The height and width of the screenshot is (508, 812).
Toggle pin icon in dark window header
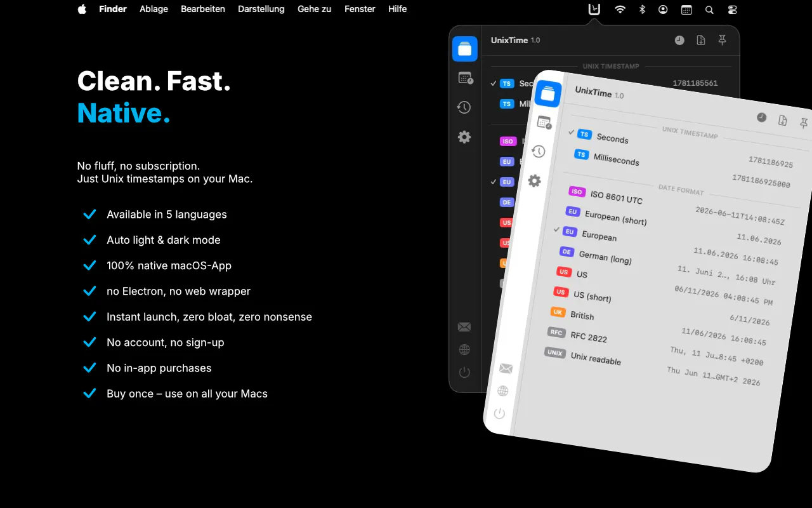[722, 40]
